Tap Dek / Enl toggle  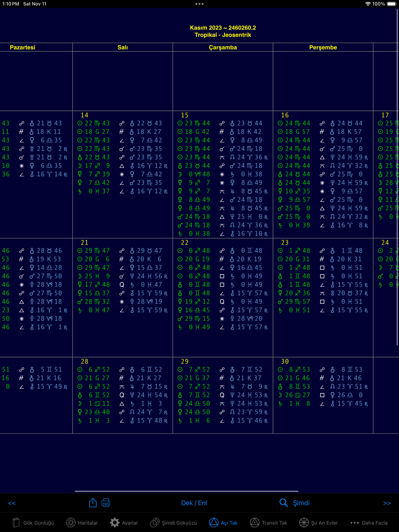click(194, 503)
